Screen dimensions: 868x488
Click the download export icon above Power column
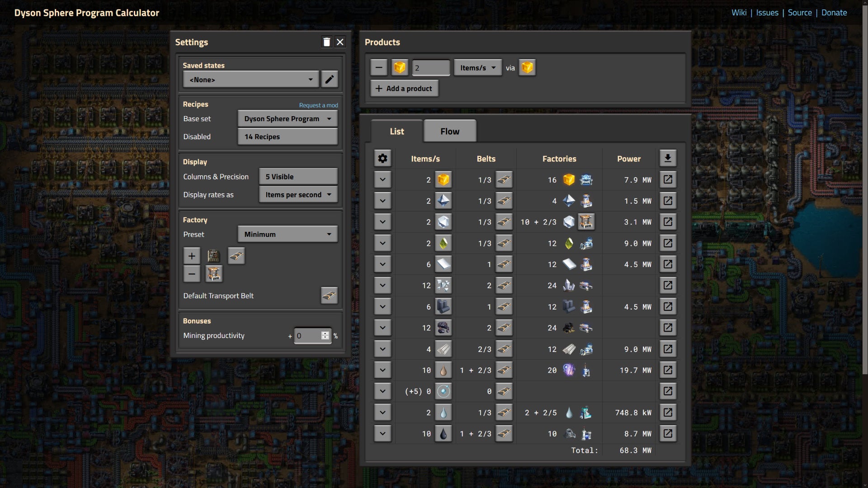coord(668,158)
